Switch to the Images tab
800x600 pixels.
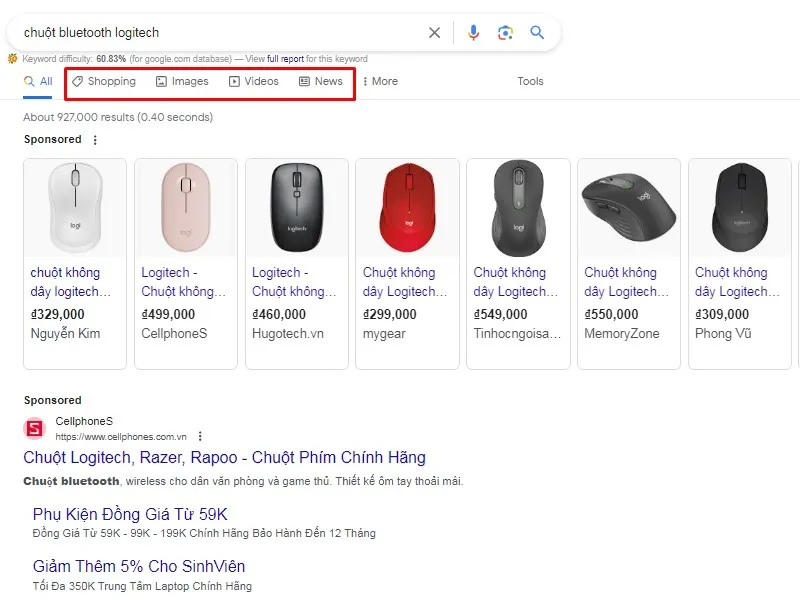coord(183,81)
